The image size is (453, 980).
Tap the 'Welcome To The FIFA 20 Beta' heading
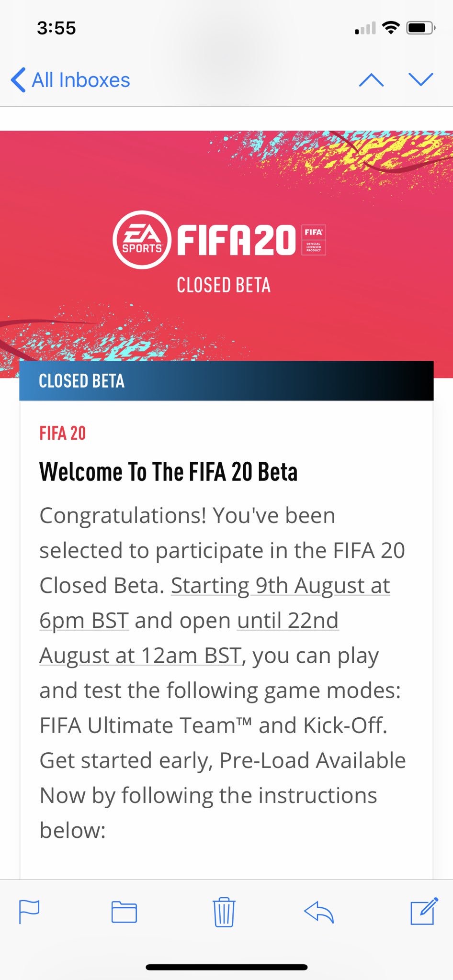(169, 472)
